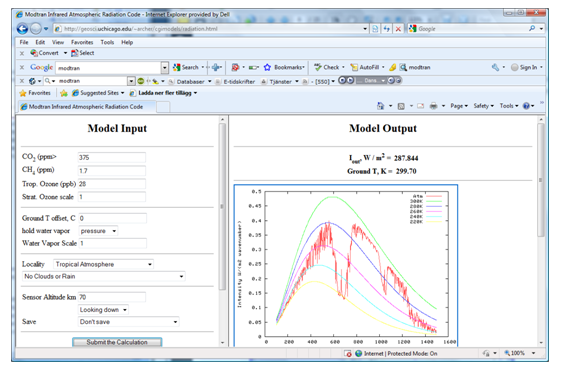Select the Modtran Infrared Atmospheric Radiation Code tab
The height and width of the screenshot is (370, 561).
point(87,107)
